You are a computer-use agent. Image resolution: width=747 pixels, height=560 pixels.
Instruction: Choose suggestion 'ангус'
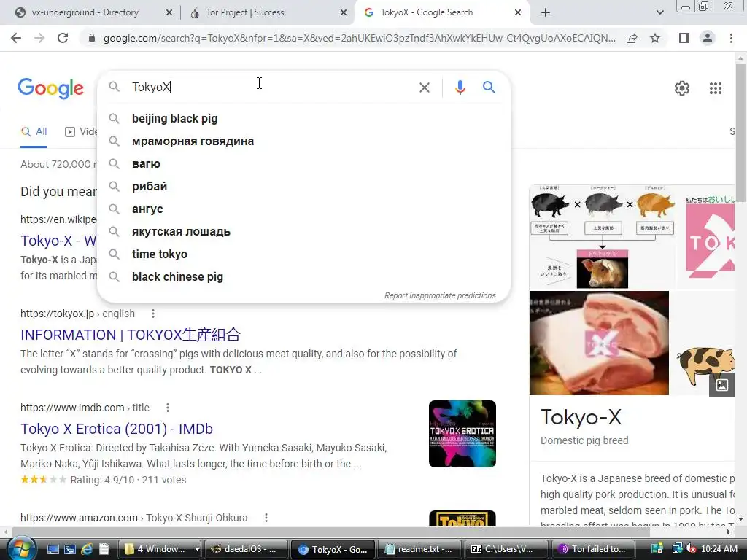tap(303, 209)
